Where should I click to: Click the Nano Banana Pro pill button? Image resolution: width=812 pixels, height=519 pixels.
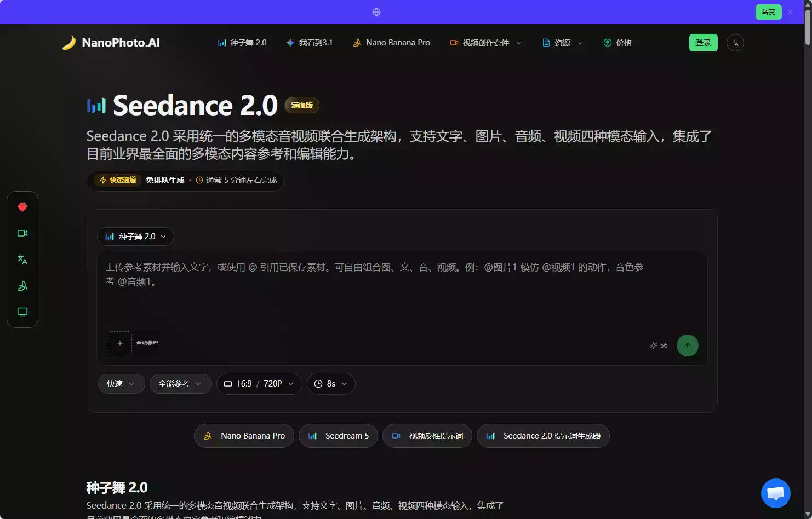tap(244, 436)
